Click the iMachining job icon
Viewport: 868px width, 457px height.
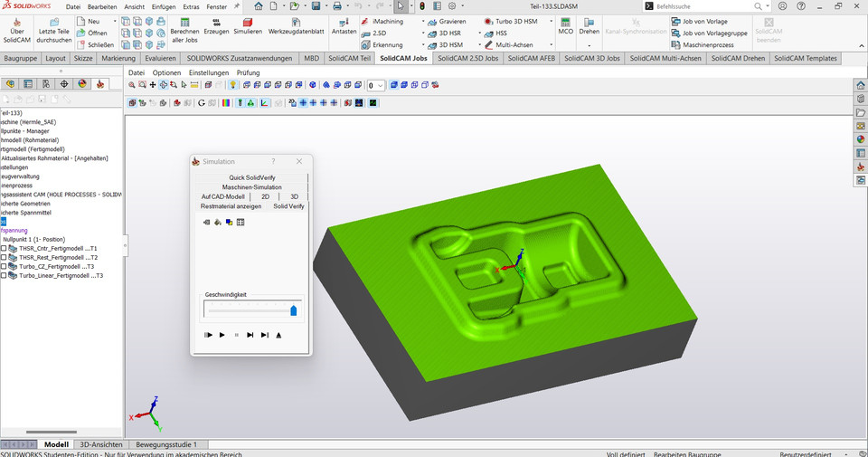tap(365, 21)
